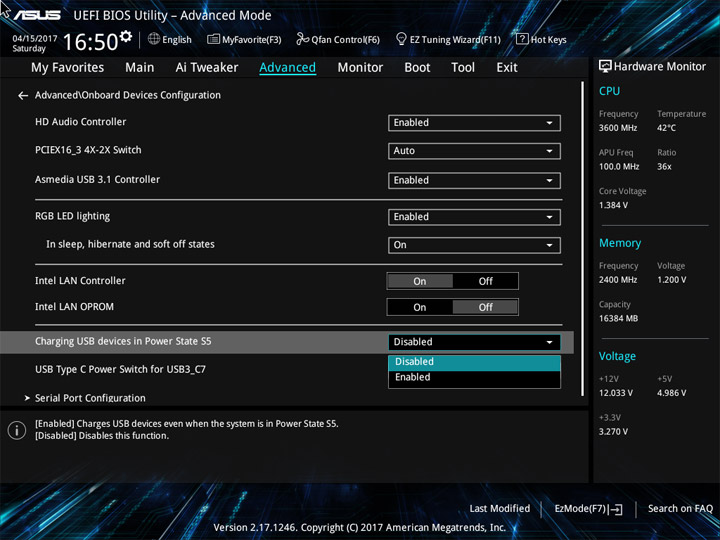Open the Tool tab
This screenshot has width=720, height=540.
tap(463, 68)
